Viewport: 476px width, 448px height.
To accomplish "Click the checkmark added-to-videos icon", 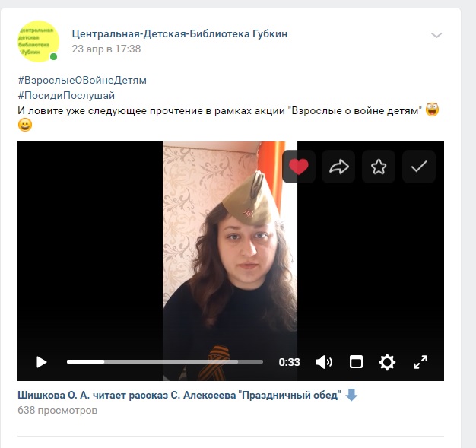I will (419, 167).
